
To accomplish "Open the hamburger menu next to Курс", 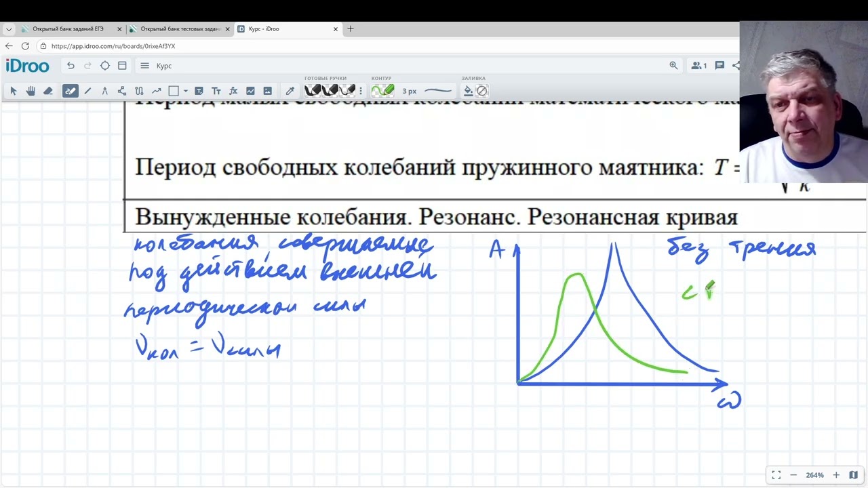I will 144,66.
